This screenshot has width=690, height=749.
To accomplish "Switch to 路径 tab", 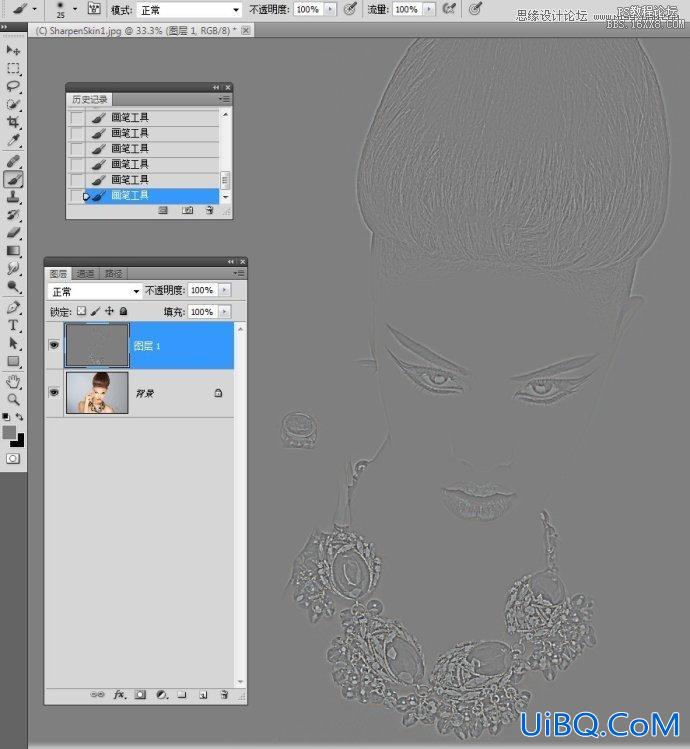I will [114, 273].
